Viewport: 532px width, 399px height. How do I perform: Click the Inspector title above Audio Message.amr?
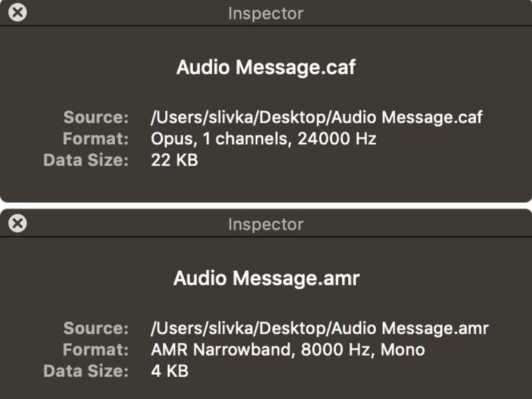[265, 224]
